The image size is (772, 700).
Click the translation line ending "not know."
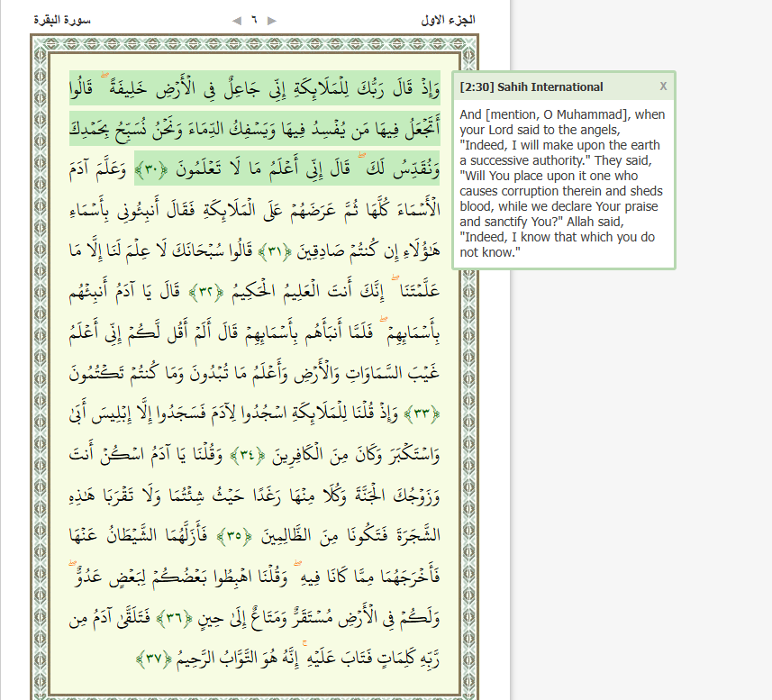490,252
